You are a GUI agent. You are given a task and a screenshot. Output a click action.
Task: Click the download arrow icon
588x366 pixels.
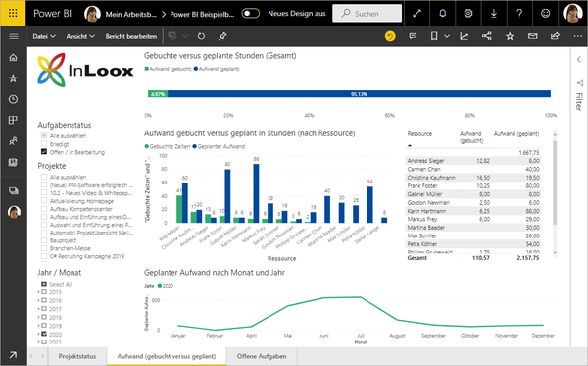pyautogui.click(x=494, y=13)
